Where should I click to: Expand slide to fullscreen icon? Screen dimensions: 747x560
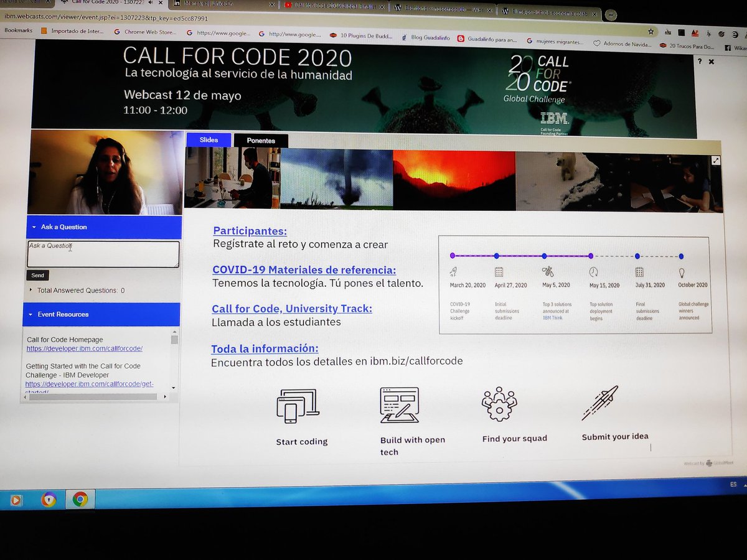[x=716, y=161]
